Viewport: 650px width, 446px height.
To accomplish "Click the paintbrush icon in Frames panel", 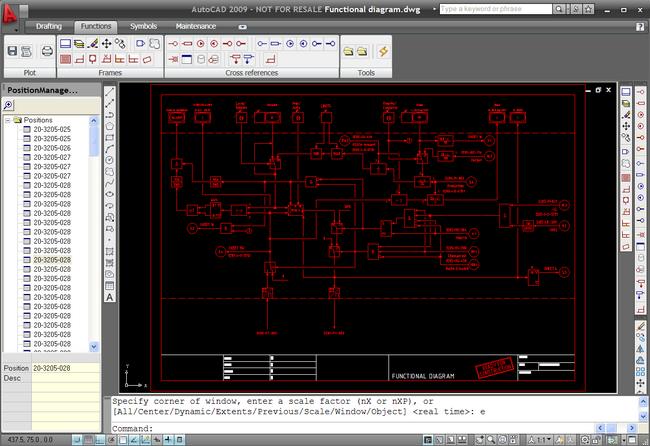I will pos(93,43).
